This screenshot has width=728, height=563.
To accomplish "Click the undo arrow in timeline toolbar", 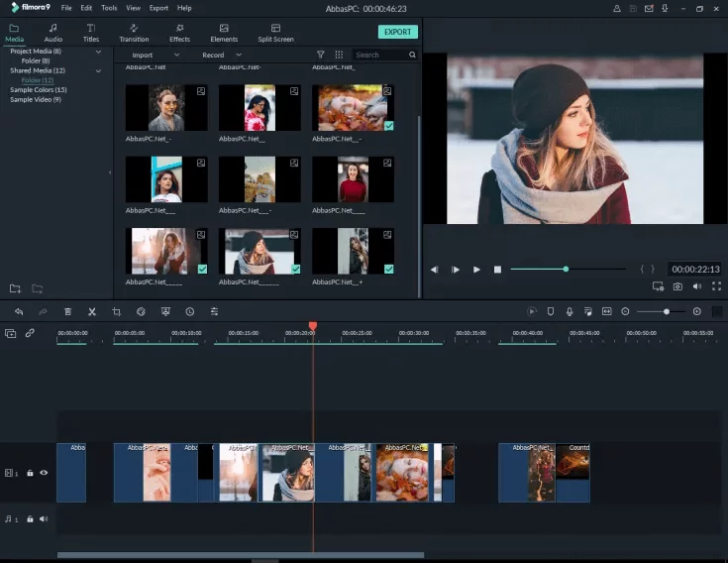I will pyautogui.click(x=19, y=311).
